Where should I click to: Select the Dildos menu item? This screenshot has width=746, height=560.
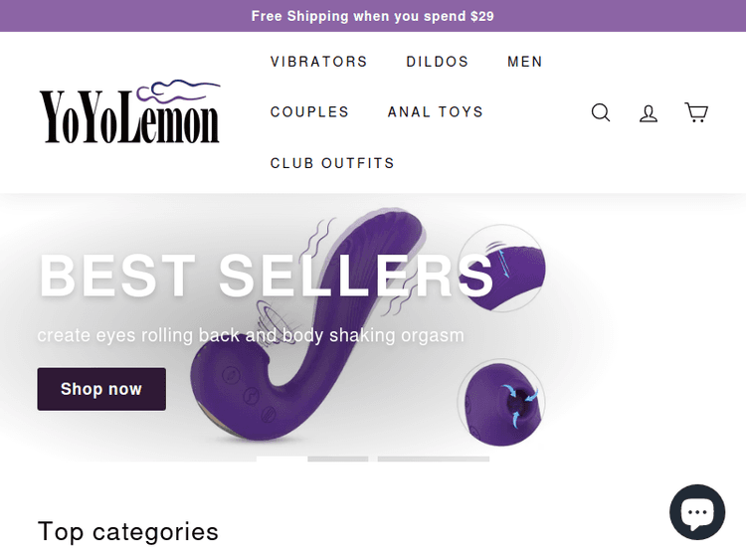coord(437,62)
